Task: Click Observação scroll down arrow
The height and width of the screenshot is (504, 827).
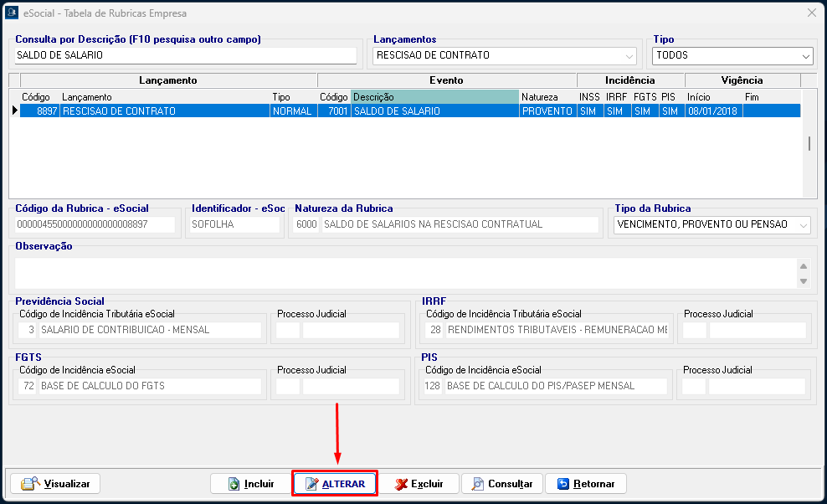Action: pyautogui.click(x=804, y=282)
